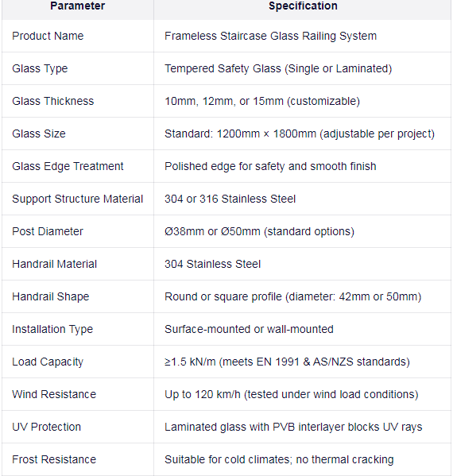Screen dimensions: 453x476
Task: Click Frameless Staircase Glass Railing System text
Action: [x=270, y=36]
